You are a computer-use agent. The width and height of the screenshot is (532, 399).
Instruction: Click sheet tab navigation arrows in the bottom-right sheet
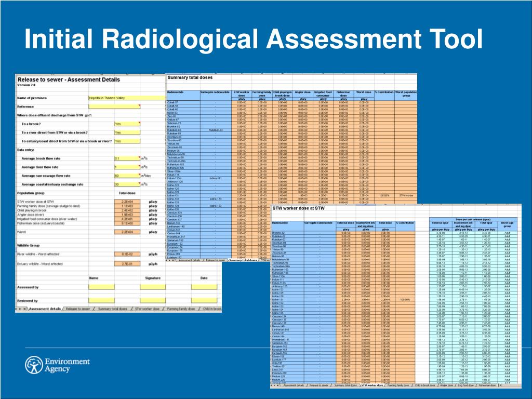coord(275,385)
